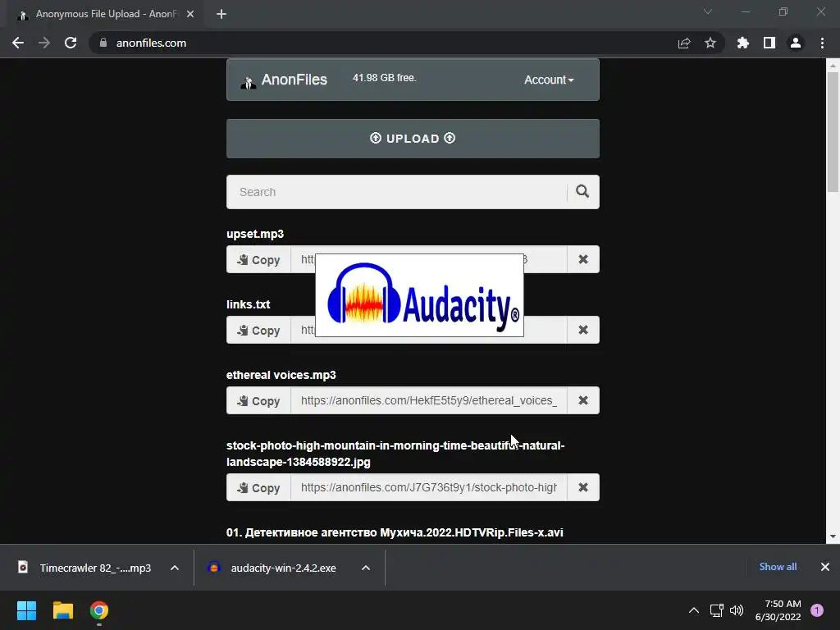Click the links.txt file name
This screenshot has width=840, height=630.
[x=248, y=304]
